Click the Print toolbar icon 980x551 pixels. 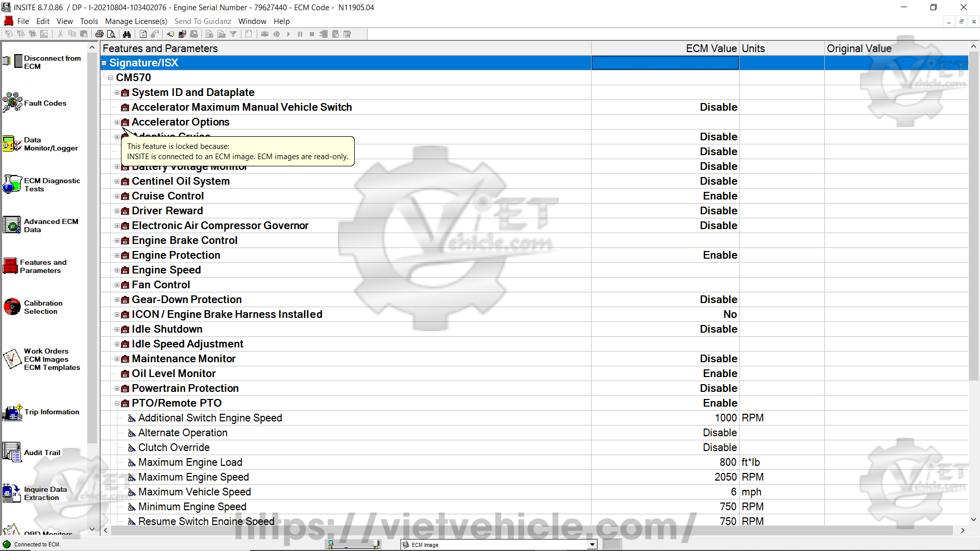coord(100,34)
